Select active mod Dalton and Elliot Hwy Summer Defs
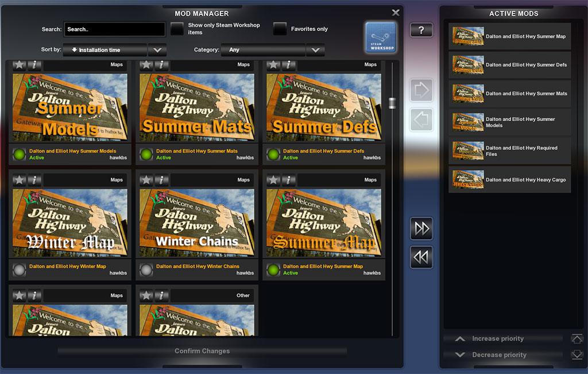This screenshot has height=374, width=588. pos(510,65)
